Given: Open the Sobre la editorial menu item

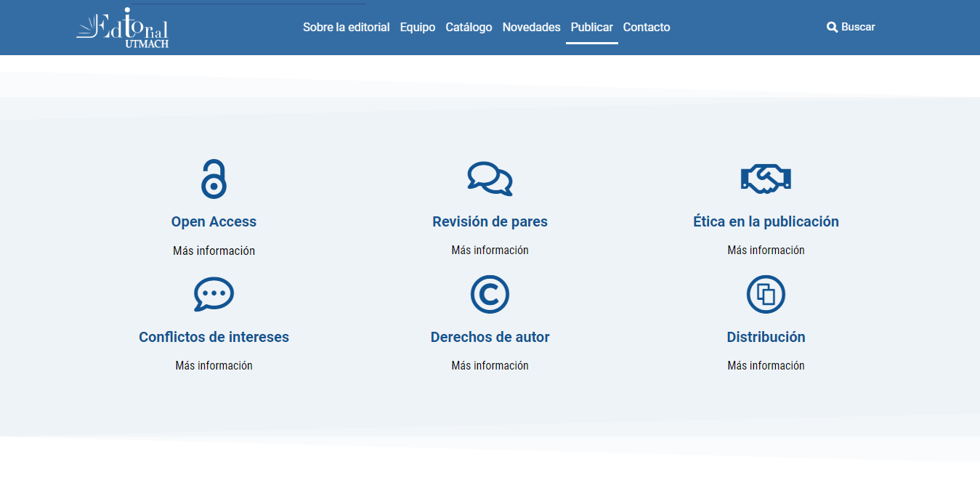Looking at the screenshot, I should pos(347,27).
